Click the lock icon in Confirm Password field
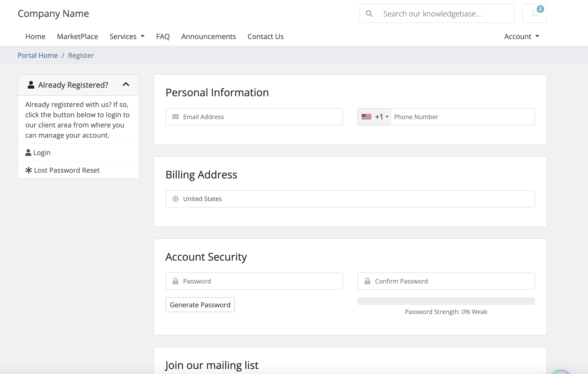The width and height of the screenshot is (588, 374). tap(367, 281)
